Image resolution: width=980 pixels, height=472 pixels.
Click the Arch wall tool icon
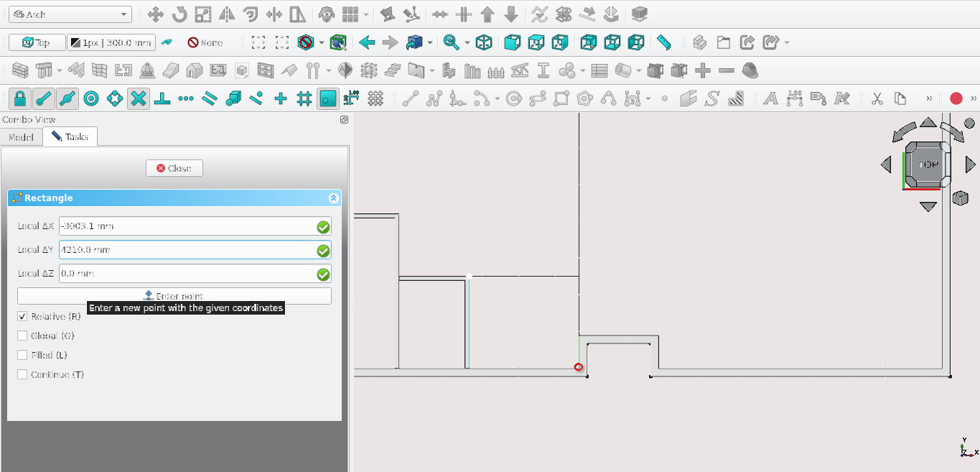[x=21, y=70]
